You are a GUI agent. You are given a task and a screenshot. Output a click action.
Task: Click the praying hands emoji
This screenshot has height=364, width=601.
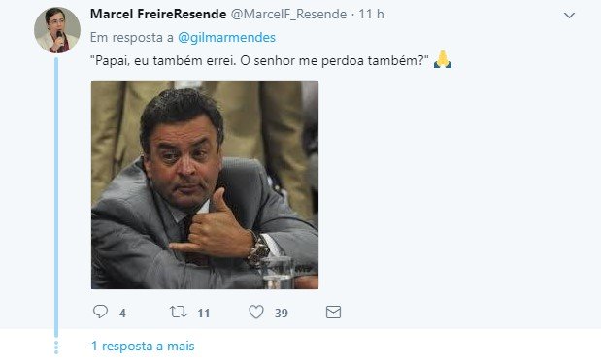point(443,59)
